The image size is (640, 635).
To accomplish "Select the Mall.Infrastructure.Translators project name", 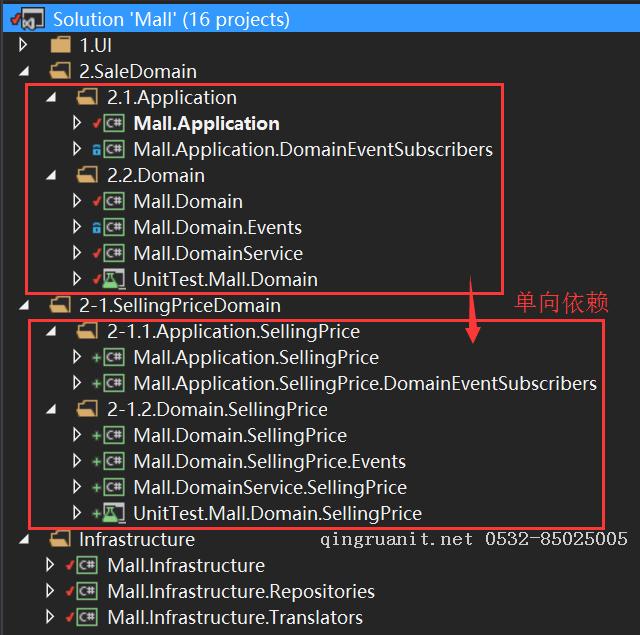I will click(x=235, y=617).
